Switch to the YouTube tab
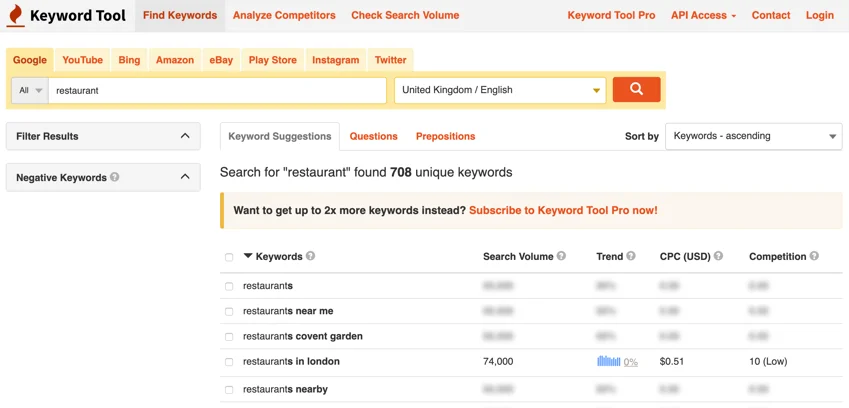Image resolution: width=849 pixels, height=408 pixels. 82,60
